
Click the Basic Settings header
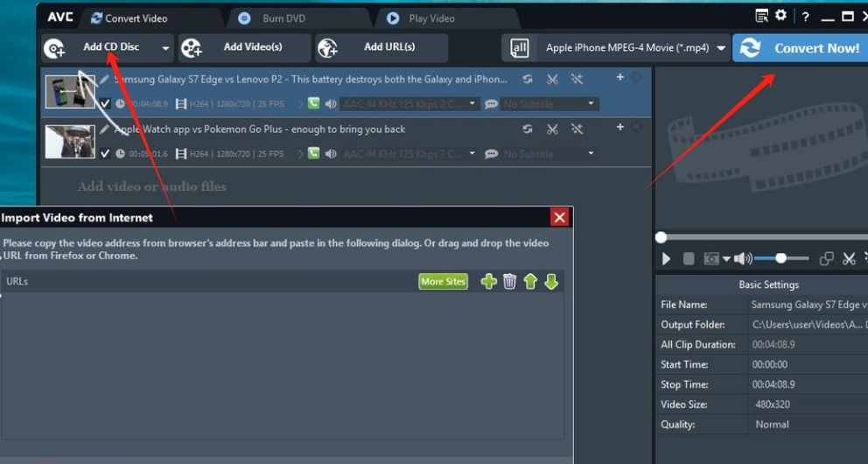pyautogui.click(x=768, y=285)
